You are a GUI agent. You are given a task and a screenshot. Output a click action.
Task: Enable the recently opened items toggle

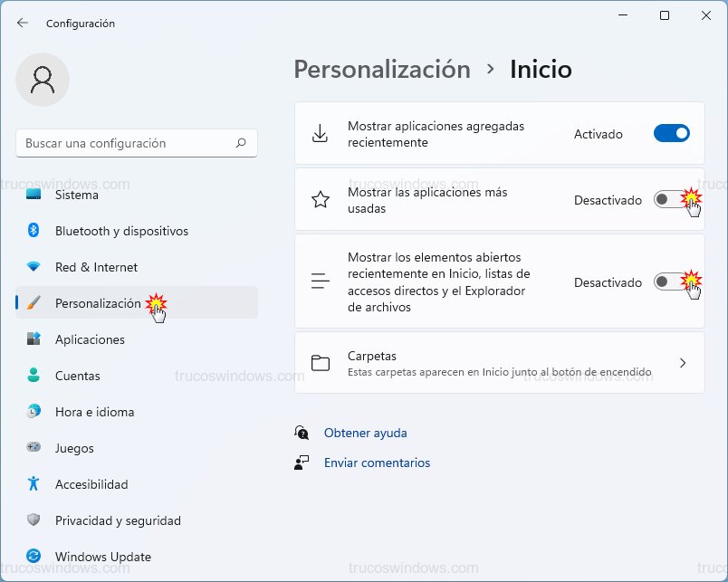(671, 282)
